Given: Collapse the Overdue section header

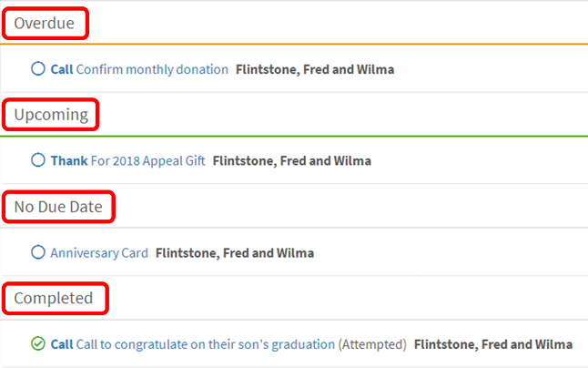Looking at the screenshot, I should point(45,24).
